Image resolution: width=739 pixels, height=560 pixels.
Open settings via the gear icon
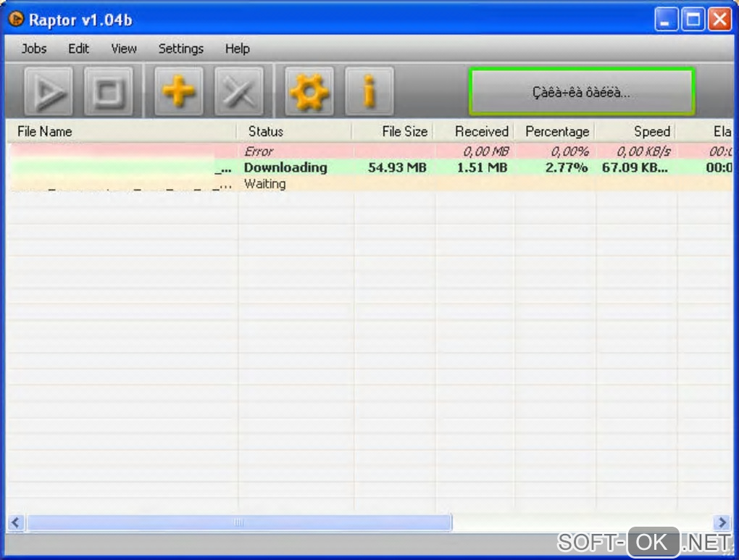(309, 91)
